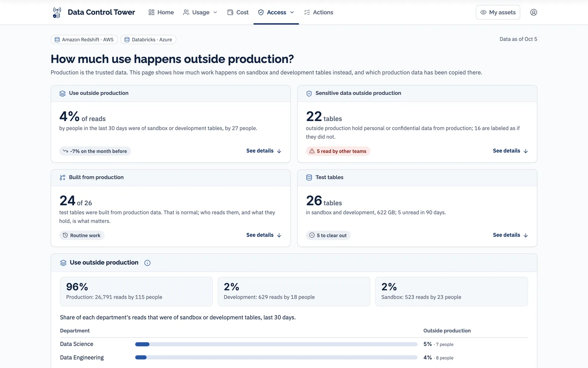Click the 96% Production reads tile

[136, 291]
